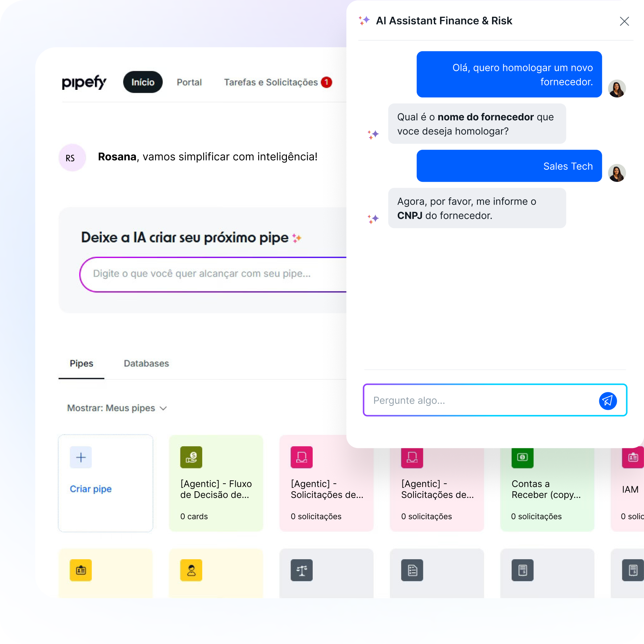Open [Agentic] - Fluxo de Decisão card

pos(216,483)
